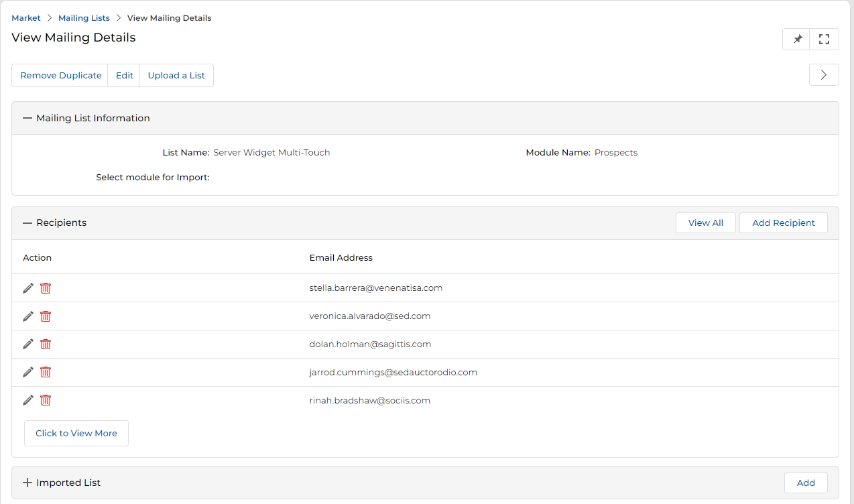854x504 pixels.
Task: Select jarrod.cummings@sedauctorodio.com email text
Action: click(x=393, y=372)
